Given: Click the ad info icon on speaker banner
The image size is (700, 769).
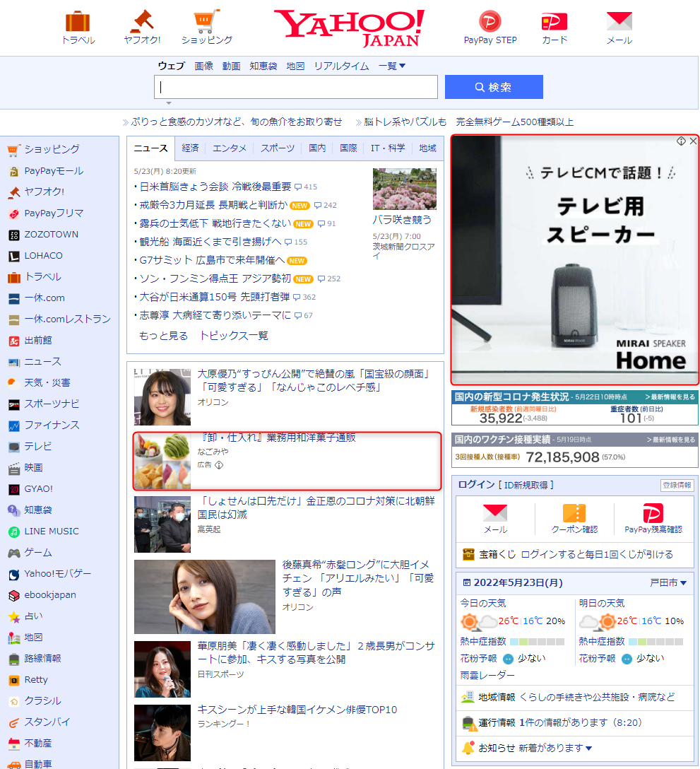Looking at the screenshot, I should [x=682, y=141].
